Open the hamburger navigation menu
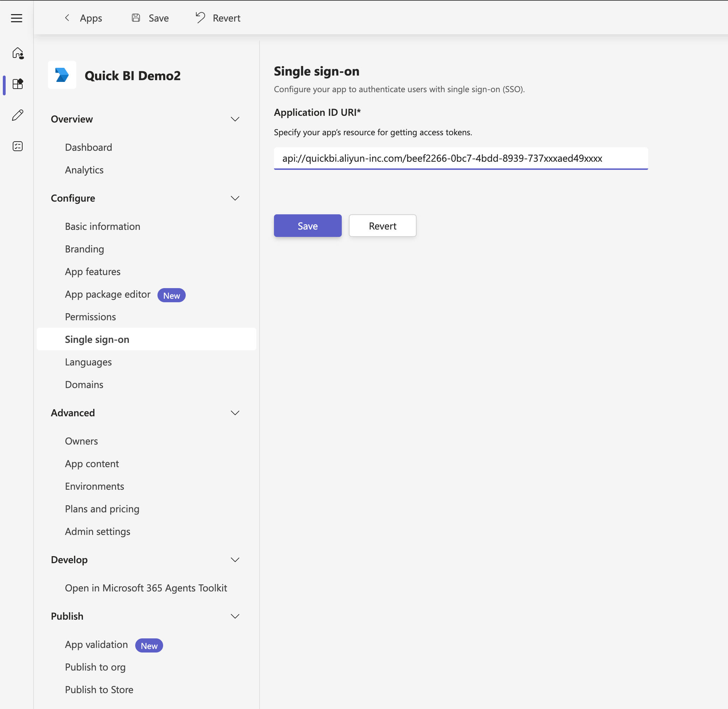 pos(16,18)
